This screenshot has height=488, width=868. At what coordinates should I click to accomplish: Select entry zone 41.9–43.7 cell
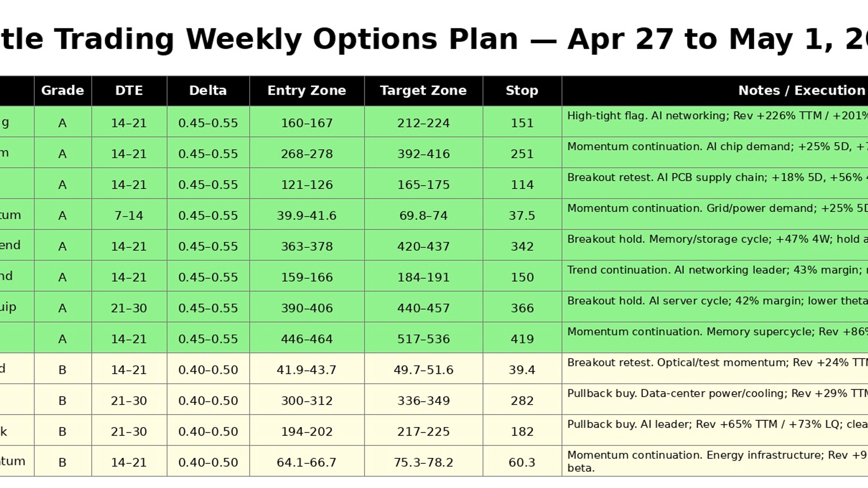307,370
